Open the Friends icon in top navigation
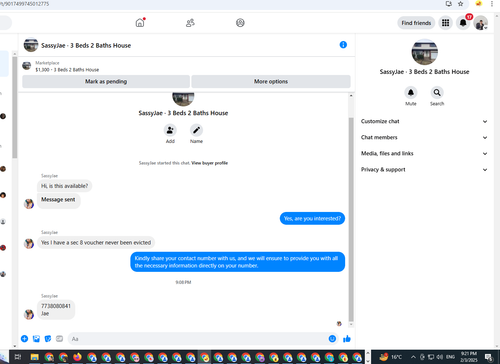The image size is (500, 364). point(190,23)
